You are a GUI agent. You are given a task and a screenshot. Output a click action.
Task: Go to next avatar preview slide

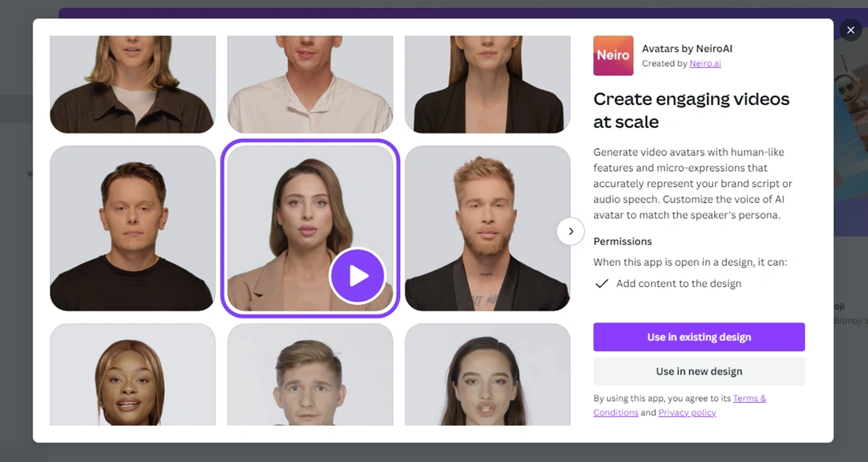pyautogui.click(x=571, y=231)
